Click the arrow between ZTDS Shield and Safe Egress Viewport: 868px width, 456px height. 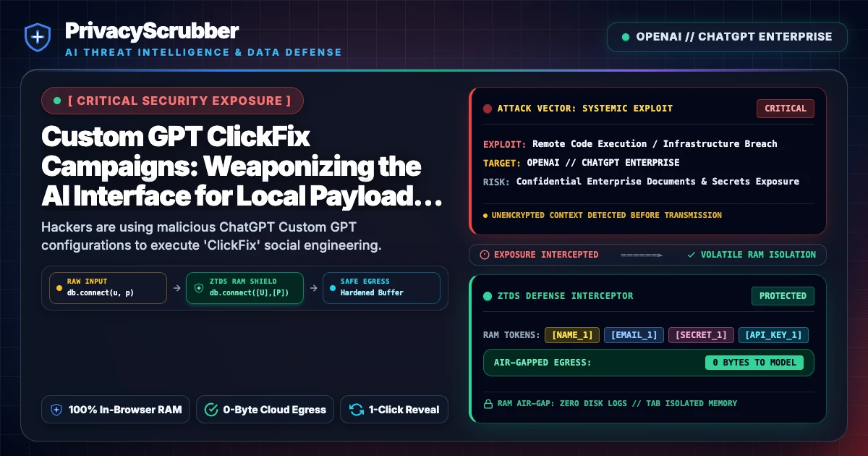[312, 287]
